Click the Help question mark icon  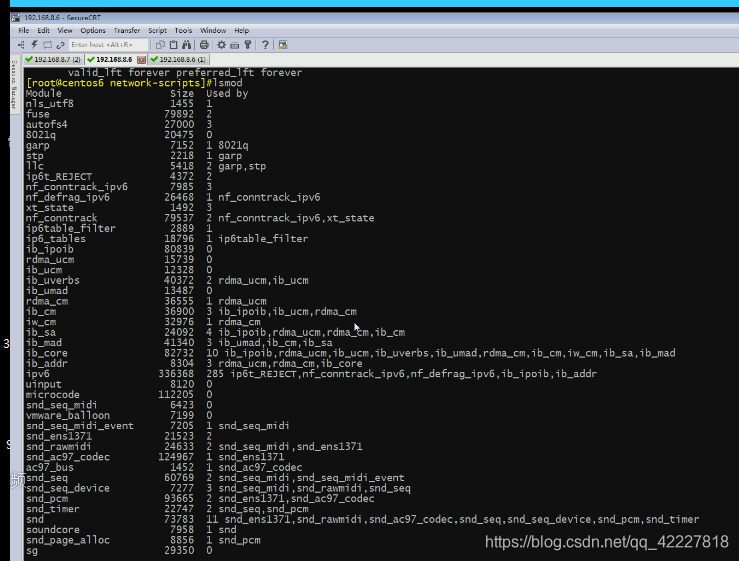pyautogui.click(x=265, y=45)
